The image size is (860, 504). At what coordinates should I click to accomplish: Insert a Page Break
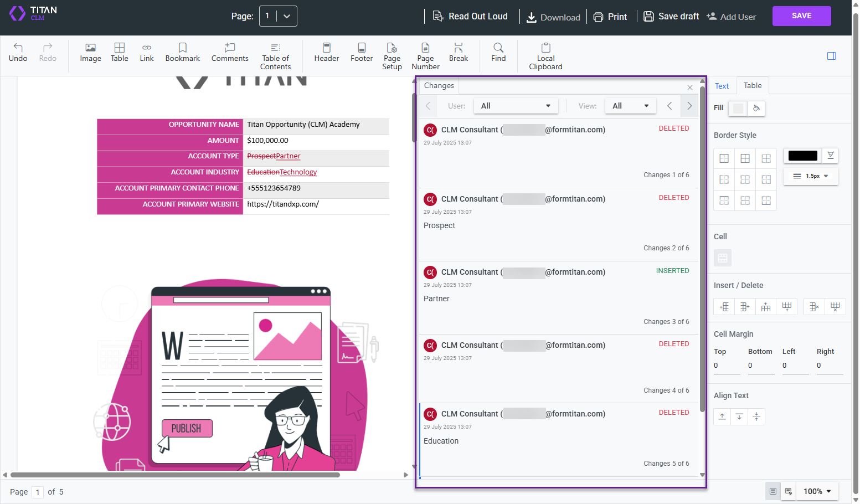458,53
